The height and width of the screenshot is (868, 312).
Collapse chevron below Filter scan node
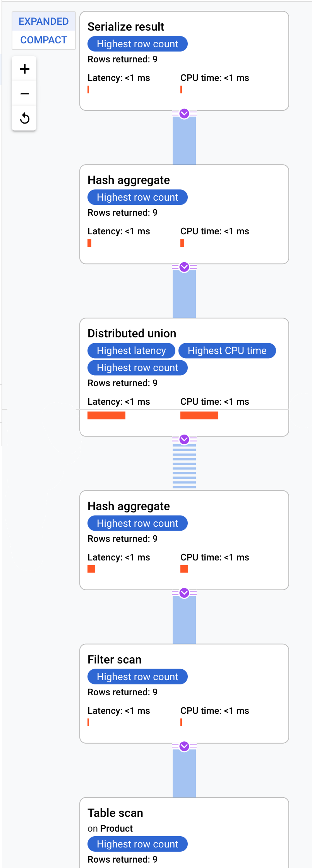click(184, 746)
